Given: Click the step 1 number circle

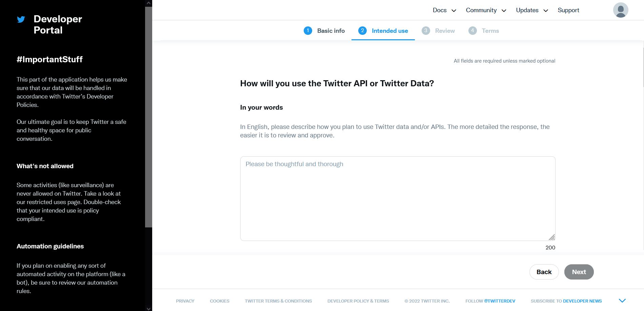Looking at the screenshot, I should (x=308, y=31).
